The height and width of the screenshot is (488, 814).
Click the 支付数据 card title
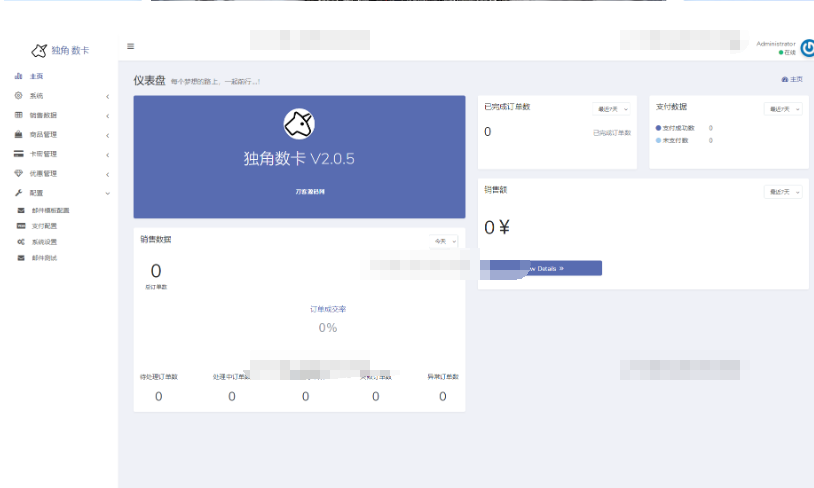(671, 106)
